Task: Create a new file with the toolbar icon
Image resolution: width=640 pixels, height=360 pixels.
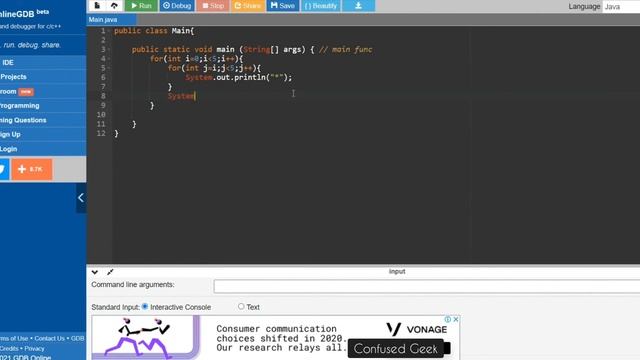Action: pos(97,5)
